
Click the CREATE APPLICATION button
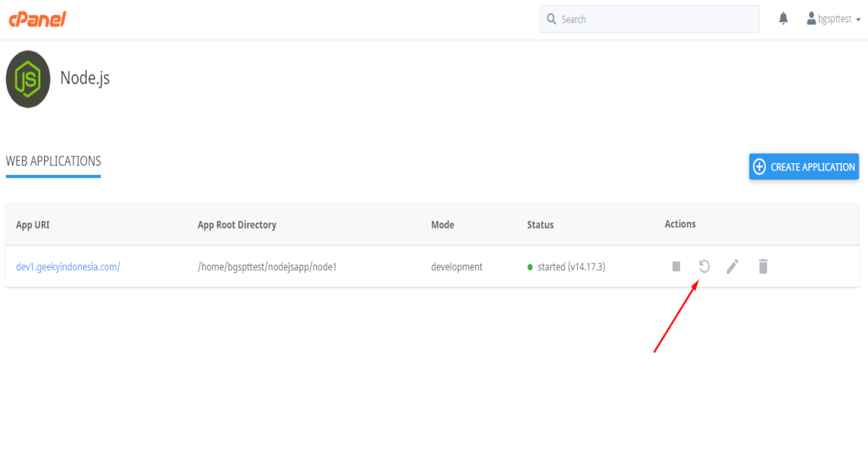coord(804,166)
